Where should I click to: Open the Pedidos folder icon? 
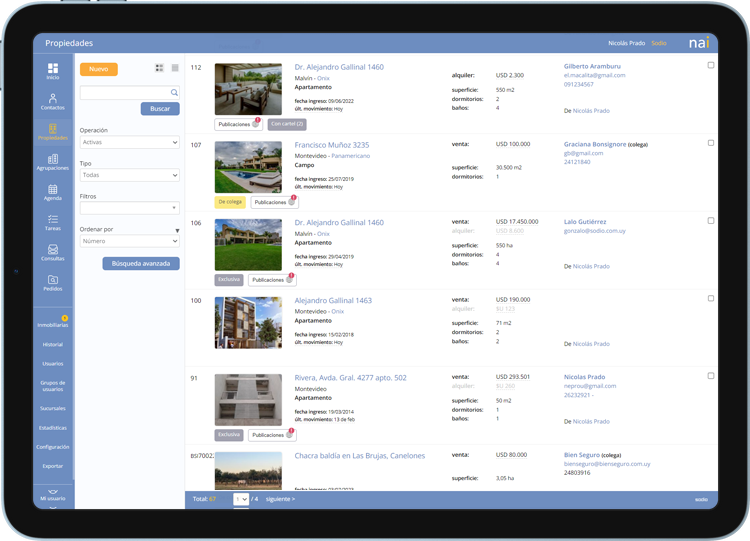[53, 283]
